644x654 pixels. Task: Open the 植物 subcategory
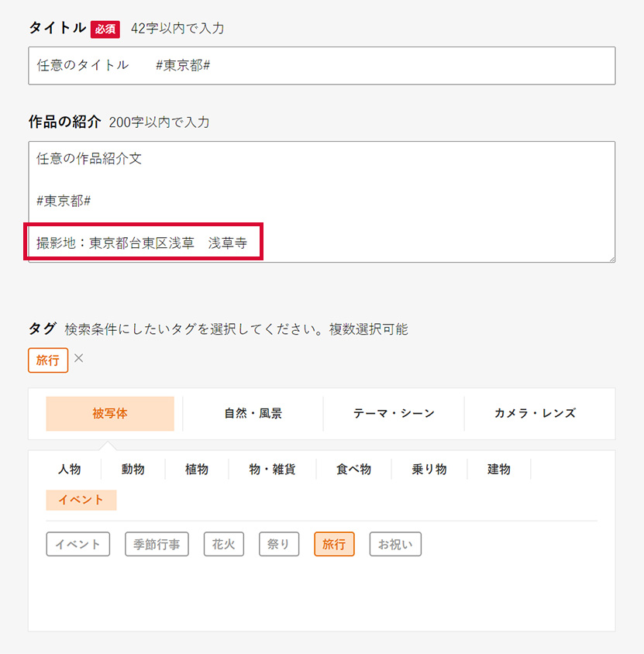195,469
